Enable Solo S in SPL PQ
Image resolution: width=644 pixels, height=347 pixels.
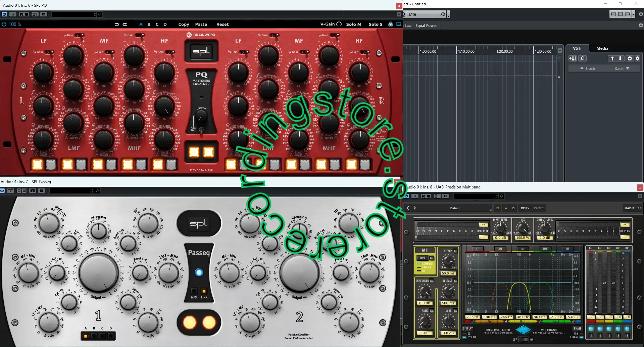pos(376,24)
